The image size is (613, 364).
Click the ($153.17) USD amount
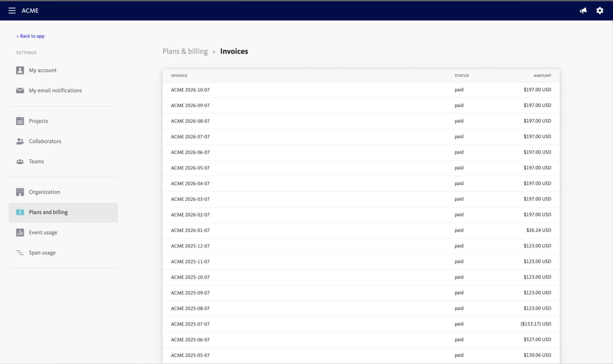click(x=536, y=324)
